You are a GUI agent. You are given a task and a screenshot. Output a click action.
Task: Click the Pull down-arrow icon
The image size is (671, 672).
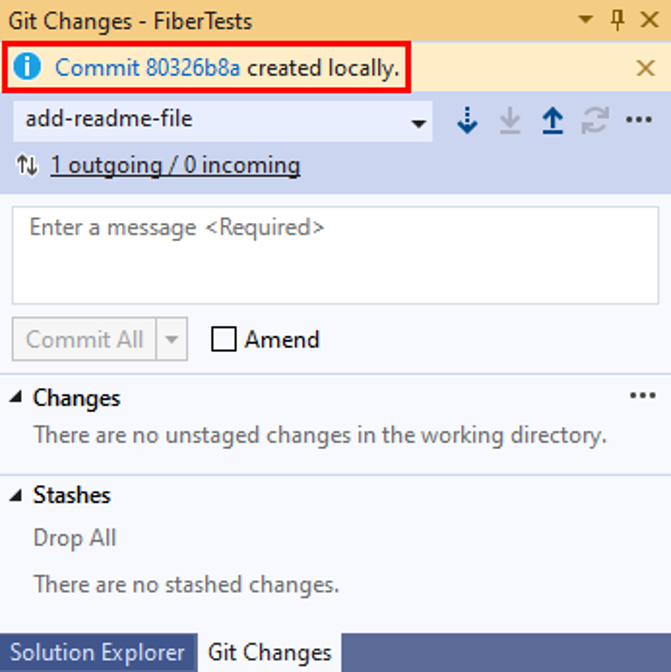[x=510, y=120]
